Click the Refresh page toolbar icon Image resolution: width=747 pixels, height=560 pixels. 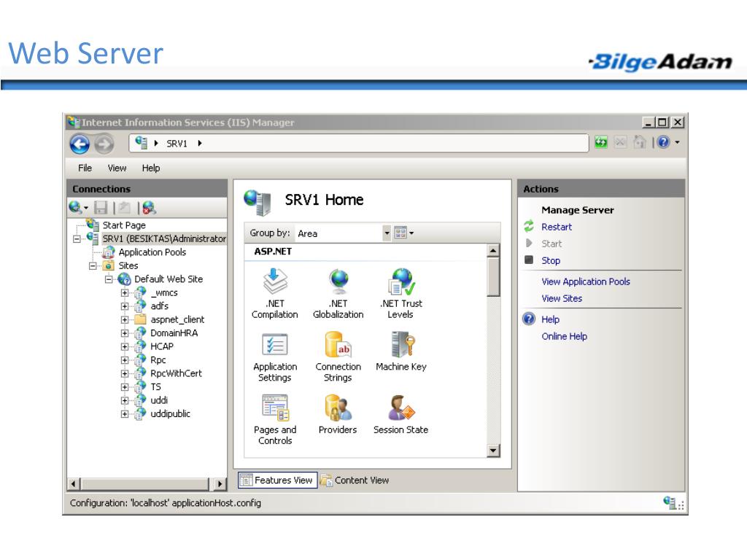point(601,142)
